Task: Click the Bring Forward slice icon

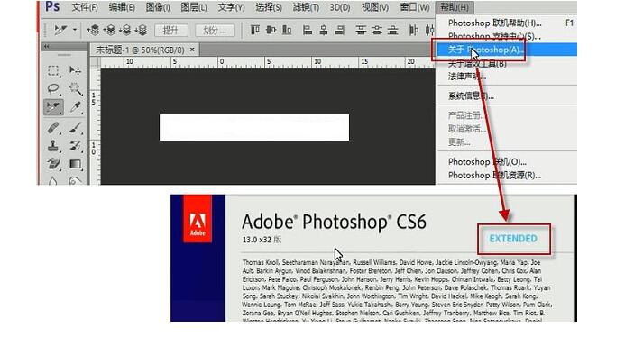Action: [x=109, y=30]
